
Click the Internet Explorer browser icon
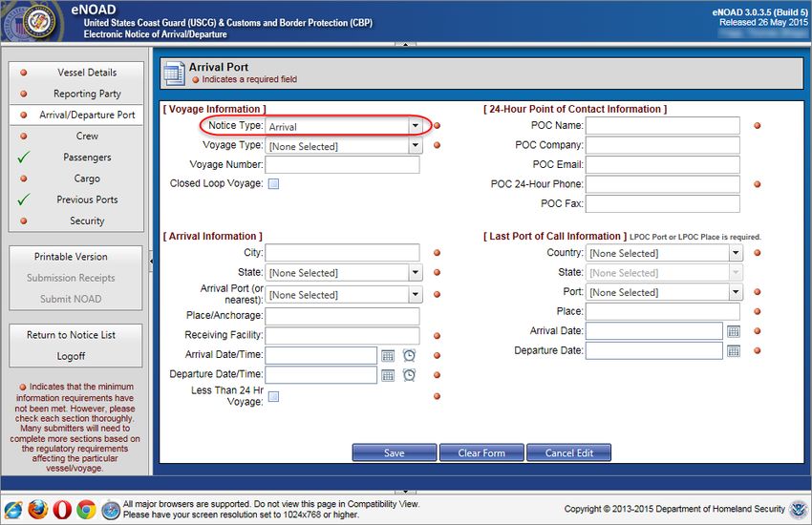(x=13, y=510)
